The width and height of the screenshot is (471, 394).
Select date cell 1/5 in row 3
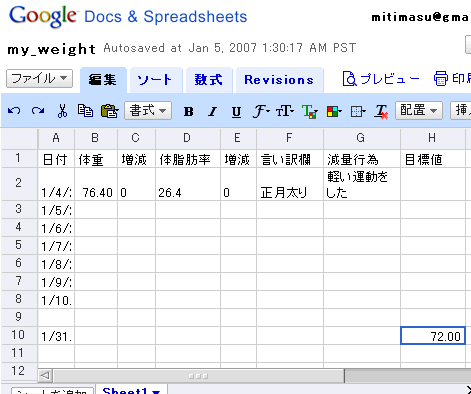coord(56,210)
